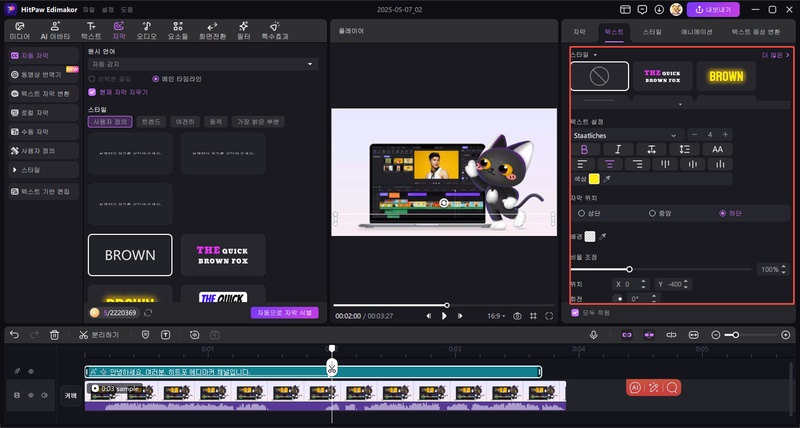The height and width of the screenshot is (428, 800).
Task: Click the font size minus stepper
Action: coord(694,135)
